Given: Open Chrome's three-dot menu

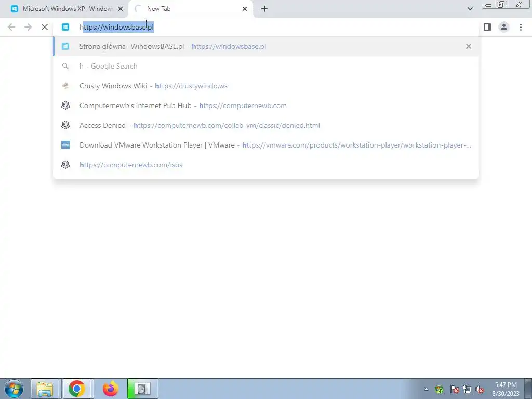Looking at the screenshot, I should (x=521, y=27).
